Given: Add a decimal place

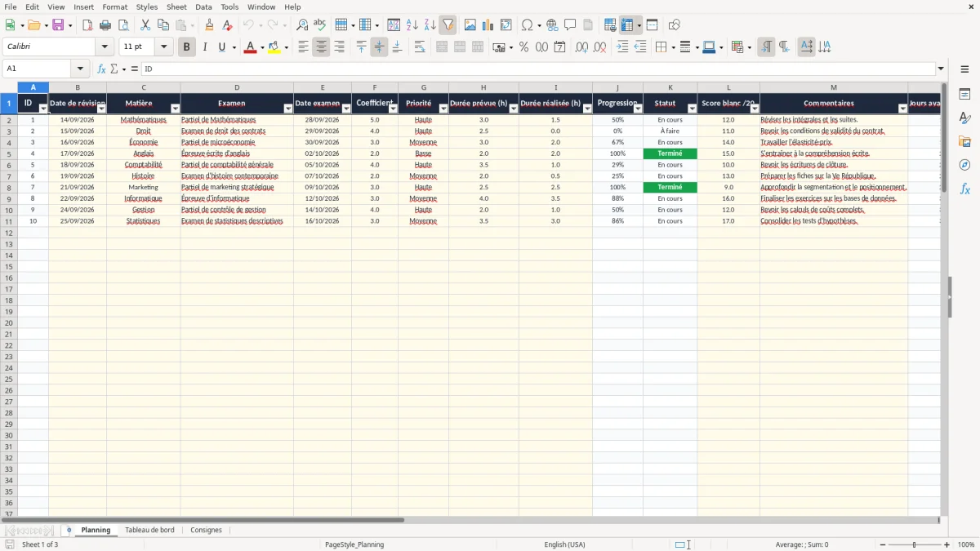Looking at the screenshot, I should coord(581,47).
